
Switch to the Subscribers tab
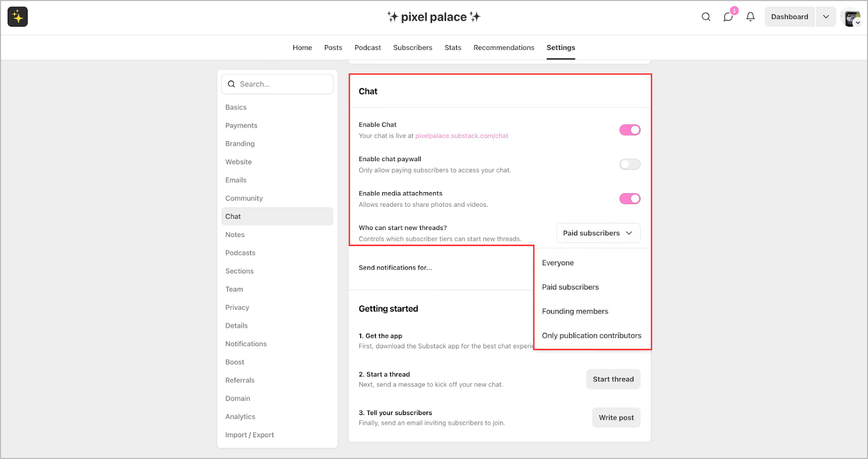pyautogui.click(x=412, y=47)
